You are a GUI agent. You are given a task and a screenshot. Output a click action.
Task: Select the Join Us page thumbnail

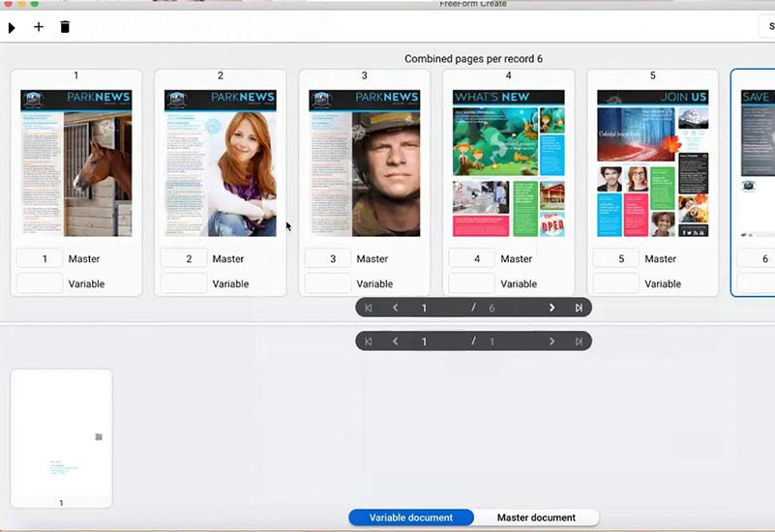point(652,163)
